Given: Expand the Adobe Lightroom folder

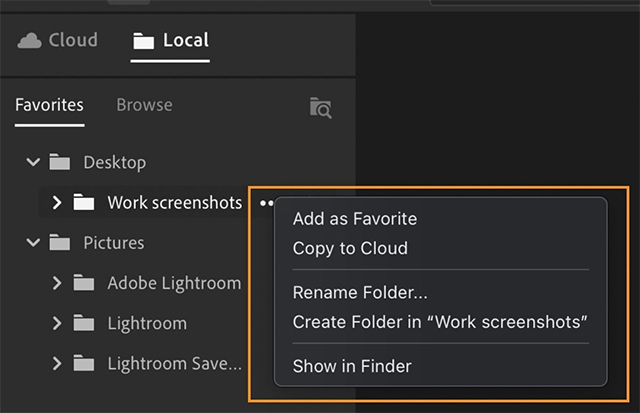Looking at the screenshot, I should (57, 283).
